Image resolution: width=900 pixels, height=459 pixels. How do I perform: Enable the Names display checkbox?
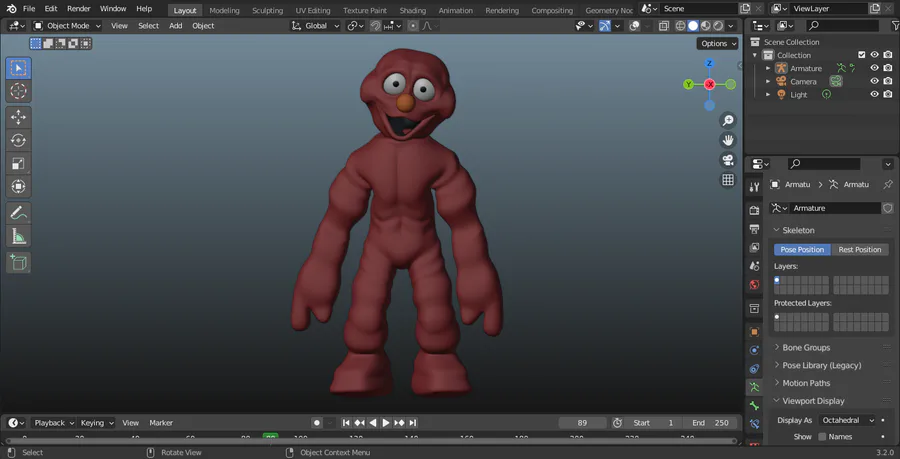[x=823, y=437]
